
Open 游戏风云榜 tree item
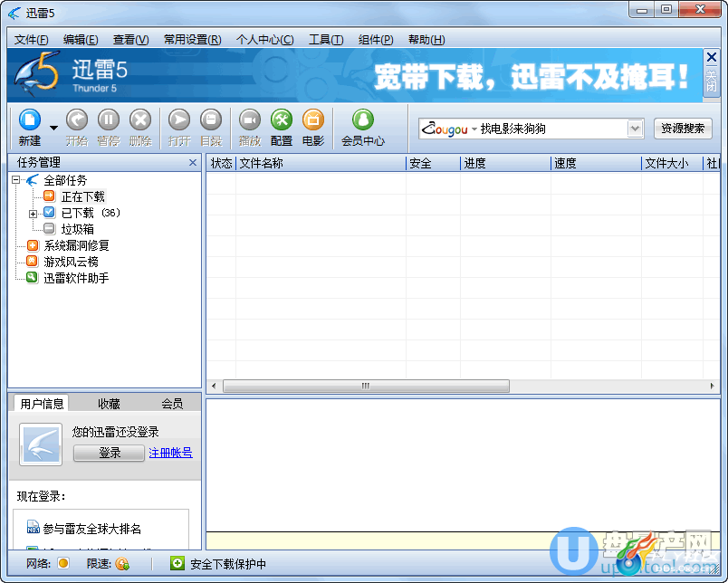(x=71, y=262)
